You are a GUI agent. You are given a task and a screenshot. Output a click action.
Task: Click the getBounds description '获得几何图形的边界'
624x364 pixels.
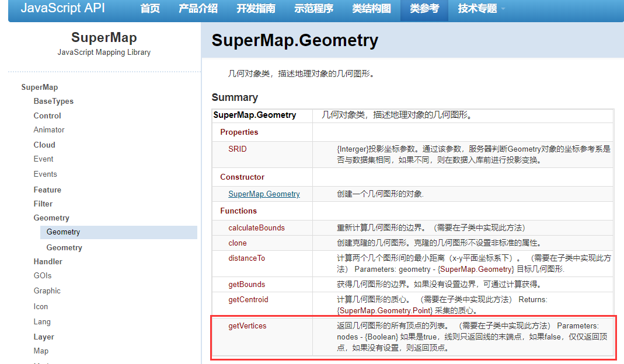[x=372, y=284]
